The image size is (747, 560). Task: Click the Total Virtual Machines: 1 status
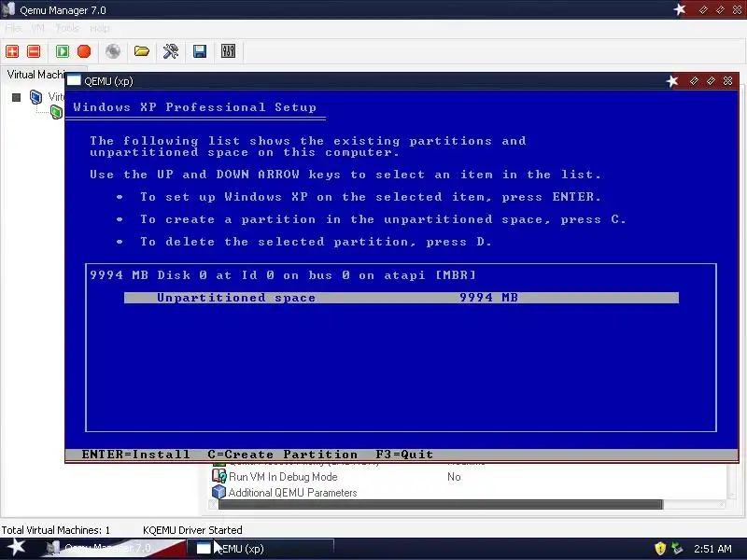[56, 530]
